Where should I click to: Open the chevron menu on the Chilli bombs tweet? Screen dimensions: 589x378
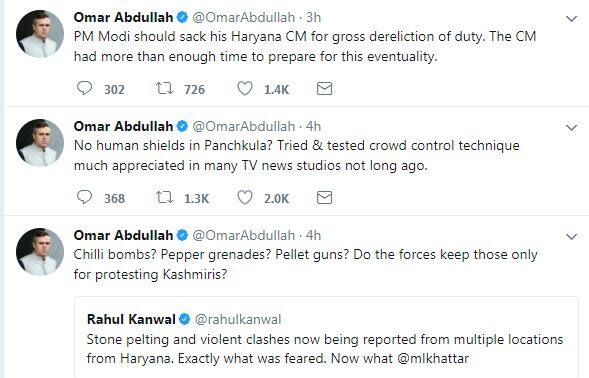click(x=571, y=236)
